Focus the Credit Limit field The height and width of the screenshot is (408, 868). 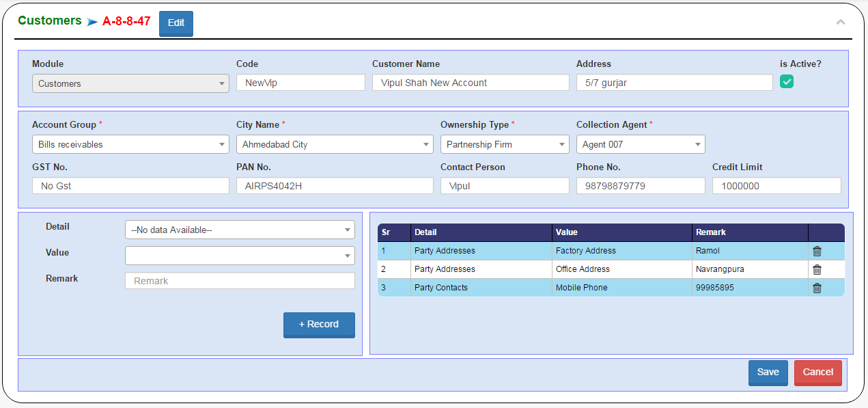coord(776,186)
